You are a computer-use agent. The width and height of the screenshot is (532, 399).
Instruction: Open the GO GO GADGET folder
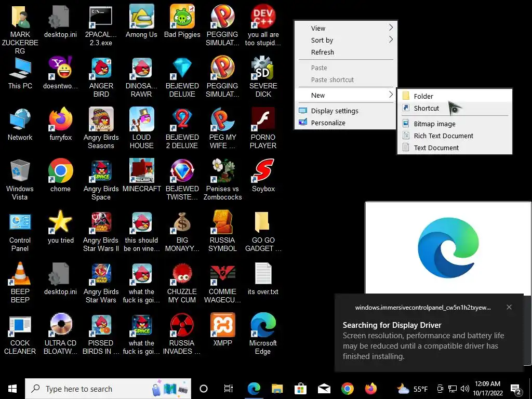point(263,231)
